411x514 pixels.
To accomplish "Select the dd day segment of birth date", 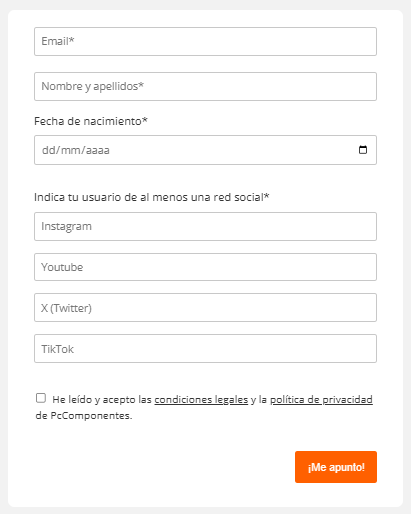I will pos(48,150).
